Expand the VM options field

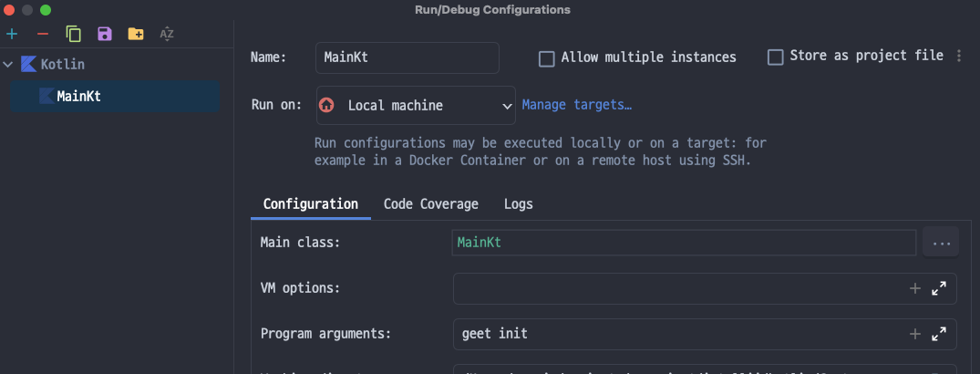939,289
